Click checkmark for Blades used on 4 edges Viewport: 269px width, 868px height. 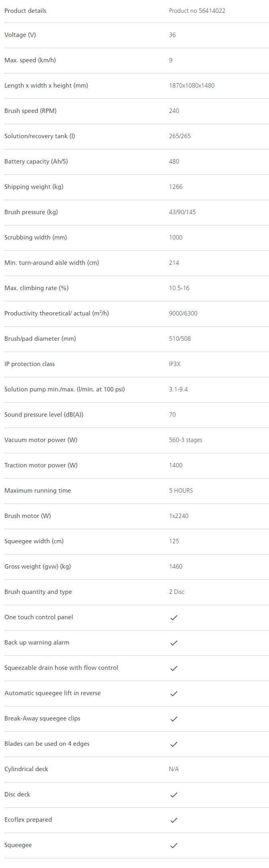(x=174, y=744)
